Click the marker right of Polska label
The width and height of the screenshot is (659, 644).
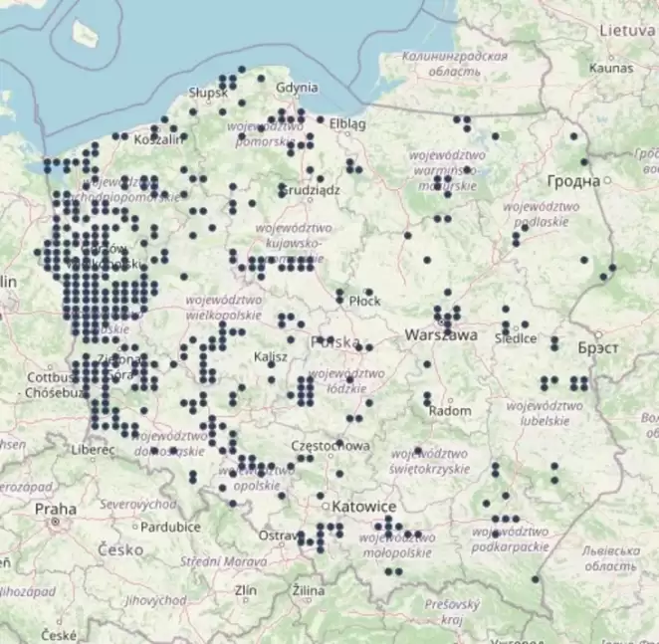click(x=368, y=347)
